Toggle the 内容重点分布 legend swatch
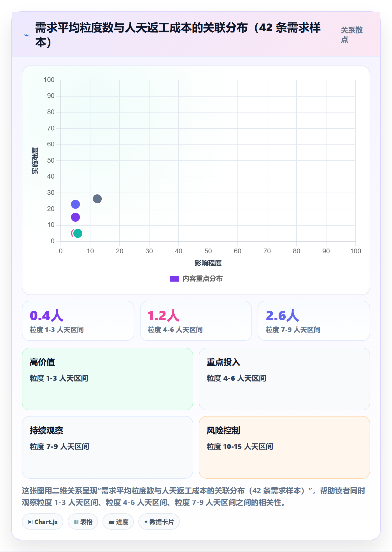This screenshot has height=552, width=392. click(x=174, y=279)
